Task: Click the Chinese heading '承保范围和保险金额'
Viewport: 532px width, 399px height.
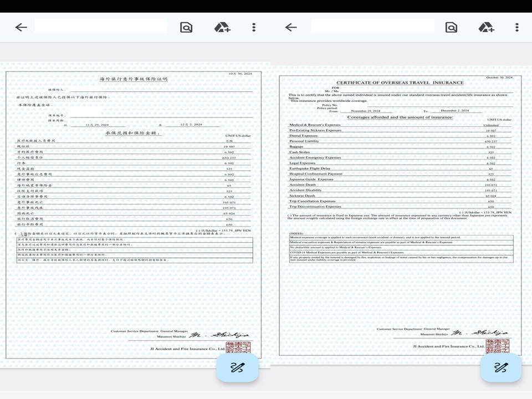Action: click(132, 133)
